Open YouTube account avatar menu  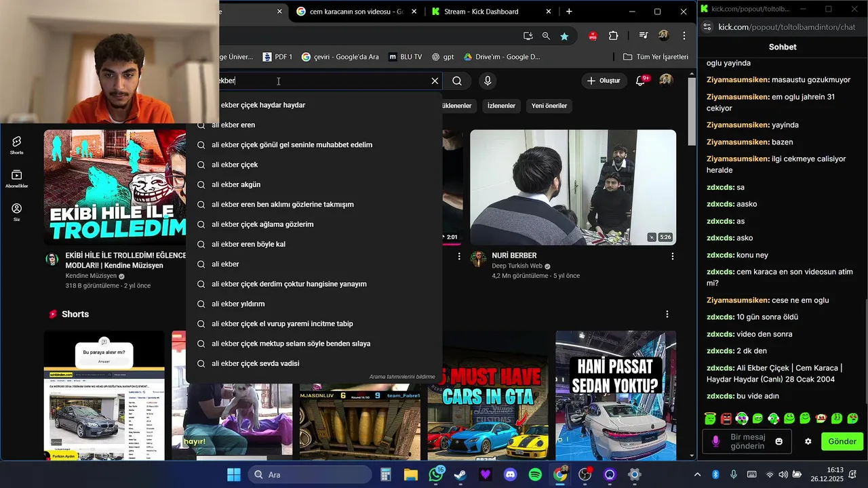click(666, 81)
